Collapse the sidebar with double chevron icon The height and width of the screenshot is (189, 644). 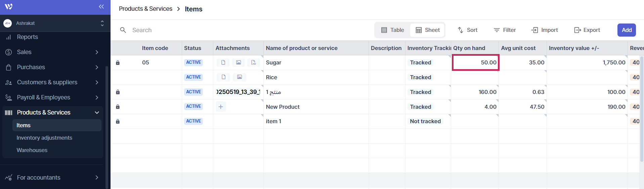[x=101, y=7]
